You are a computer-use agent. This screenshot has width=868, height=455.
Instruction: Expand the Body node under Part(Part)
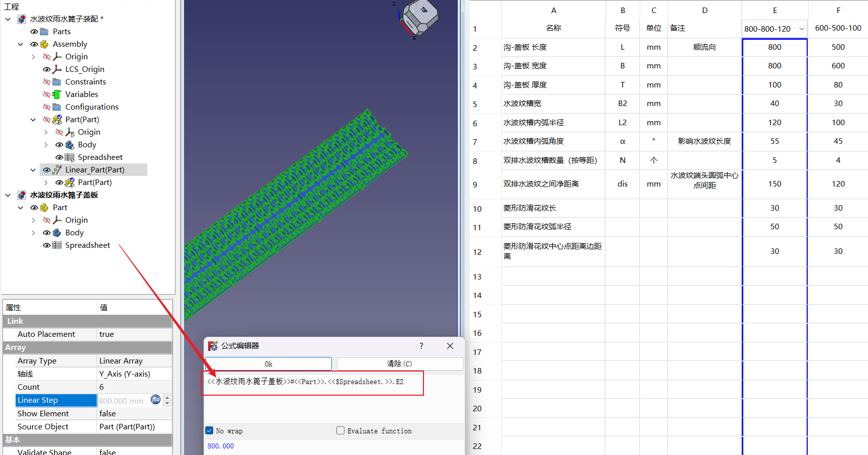tap(46, 145)
